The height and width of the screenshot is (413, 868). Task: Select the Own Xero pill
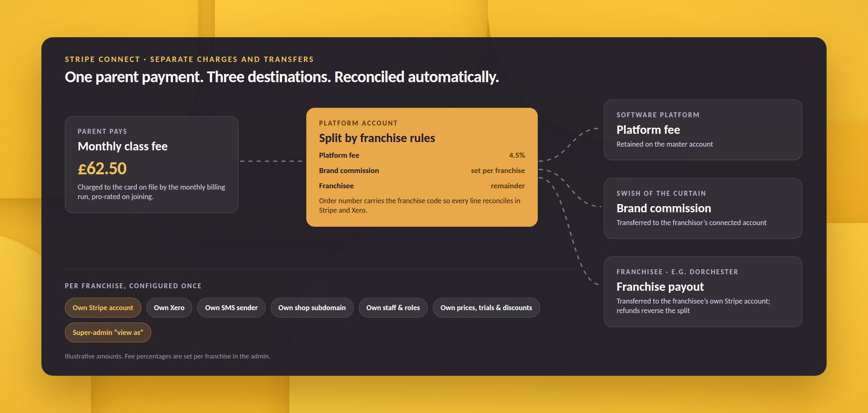[x=169, y=308]
